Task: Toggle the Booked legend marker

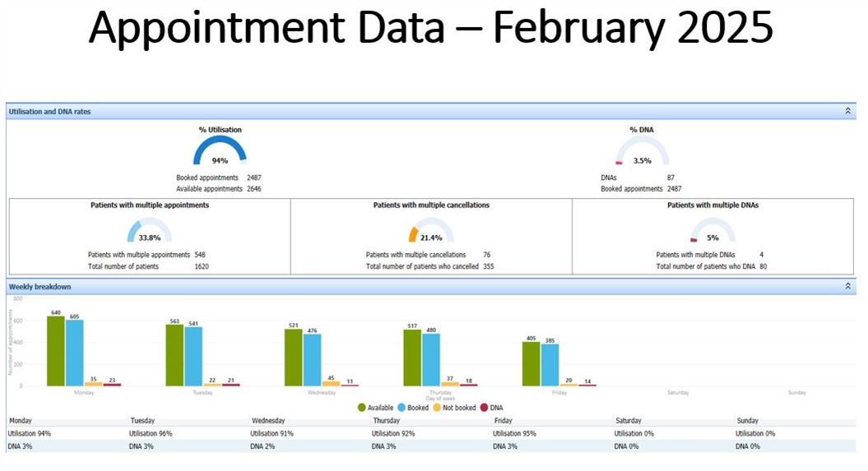Action: pyautogui.click(x=402, y=408)
